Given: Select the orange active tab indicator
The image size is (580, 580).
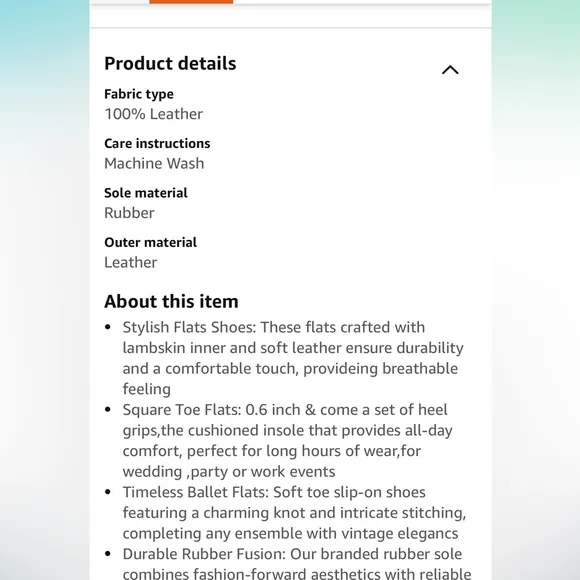Looking at the screenshot, I should [191, 1].
